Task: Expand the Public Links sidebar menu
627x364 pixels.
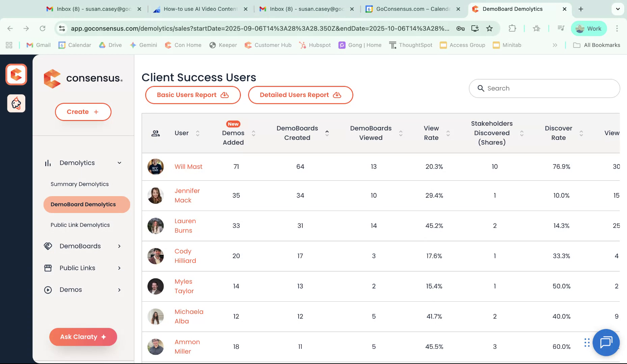Action: coord(119,268)
